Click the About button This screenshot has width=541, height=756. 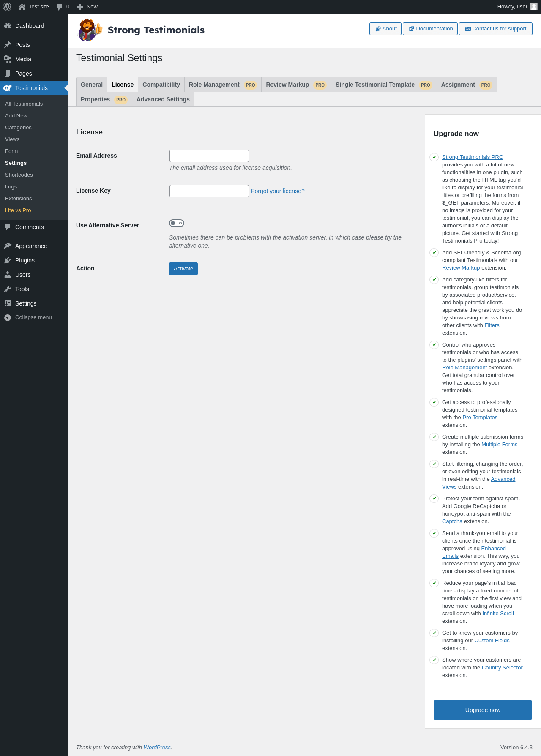385,29
